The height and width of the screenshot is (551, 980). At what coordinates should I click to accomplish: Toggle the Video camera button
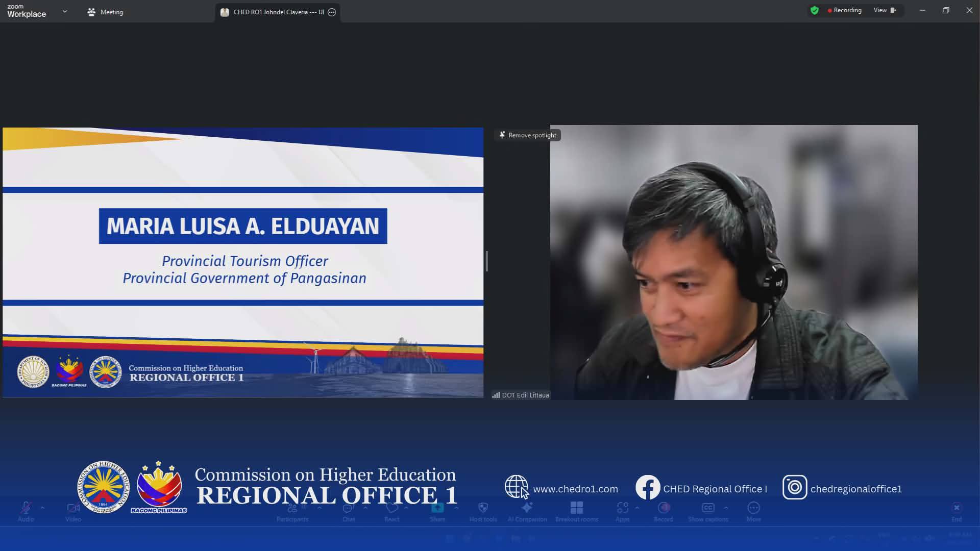point(73,508)
